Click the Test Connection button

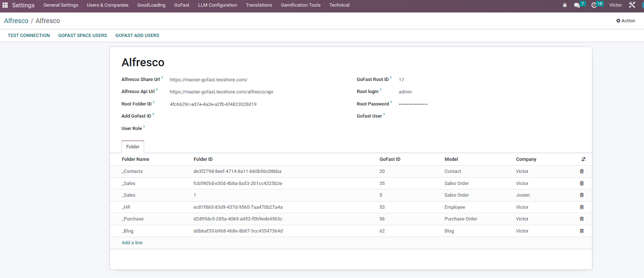coord(29,35)
